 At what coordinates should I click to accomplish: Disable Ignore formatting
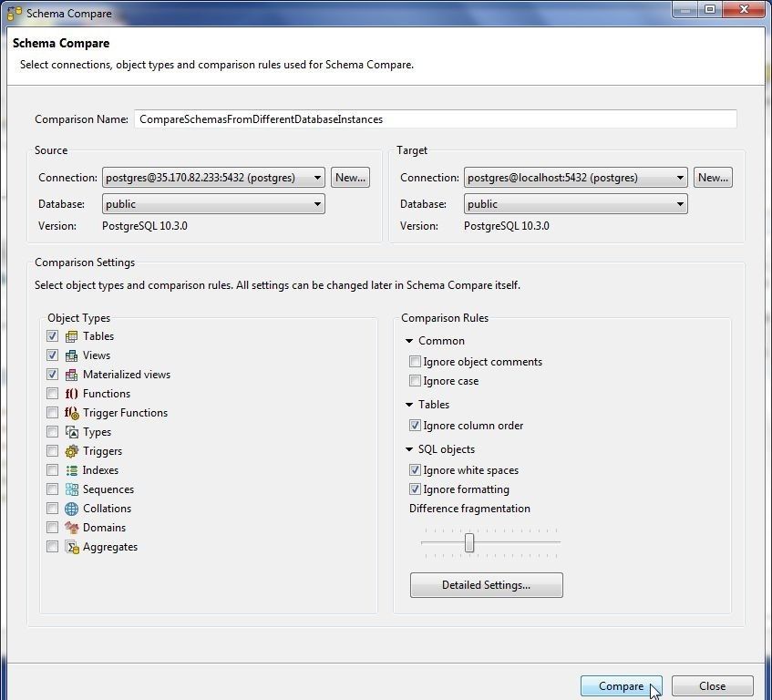pyautogui.click(x=415, y=489)
